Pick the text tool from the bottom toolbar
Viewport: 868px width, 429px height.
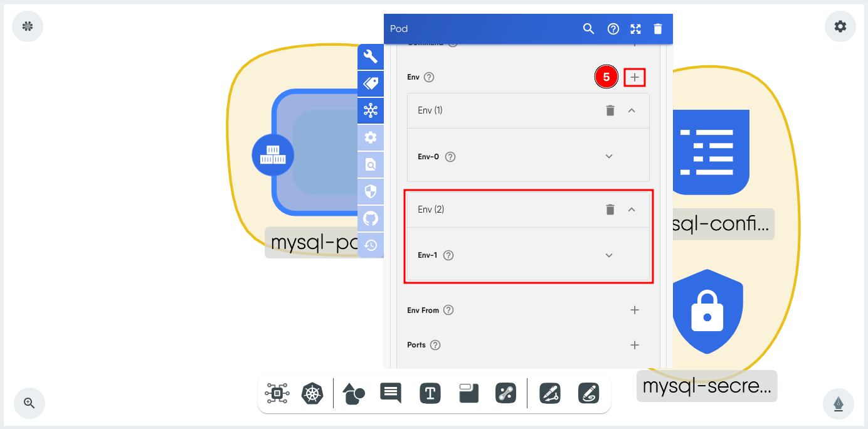pos(430,393)
